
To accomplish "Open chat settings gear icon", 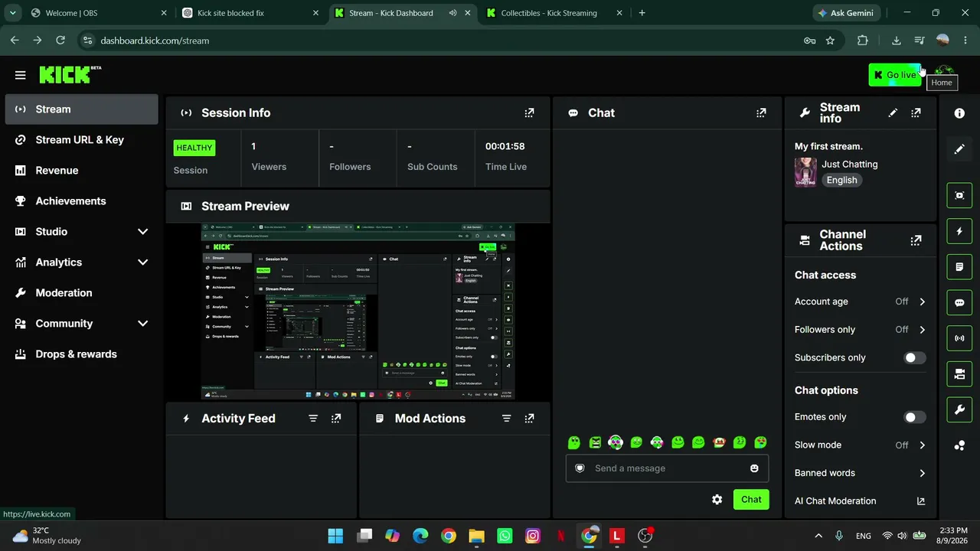I will 717,500.
